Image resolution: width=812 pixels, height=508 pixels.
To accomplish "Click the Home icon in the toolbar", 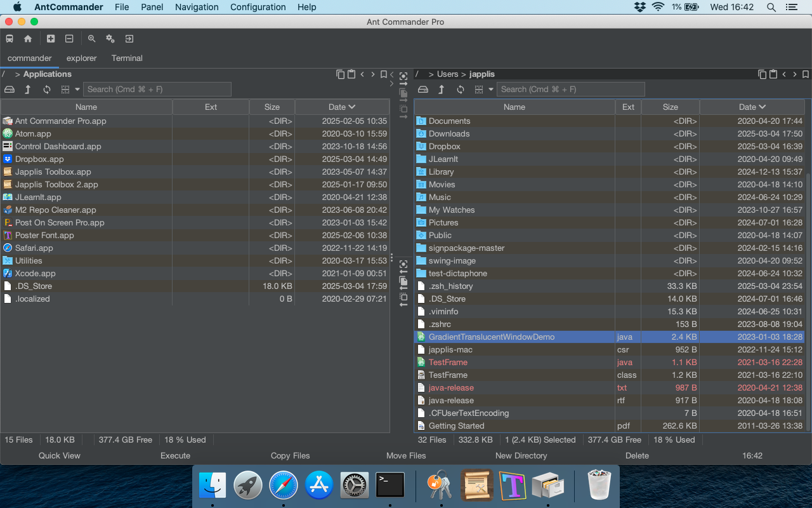I will (x=28, y=39).
